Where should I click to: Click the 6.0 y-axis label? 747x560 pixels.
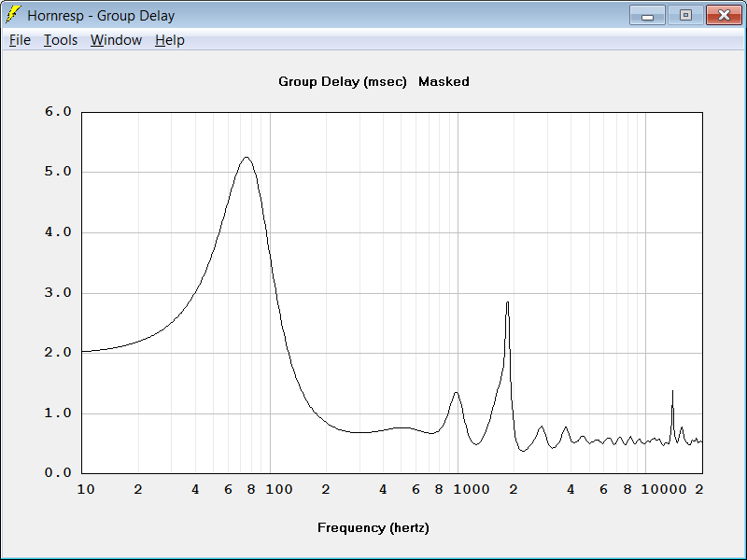(x=58, y=111)
